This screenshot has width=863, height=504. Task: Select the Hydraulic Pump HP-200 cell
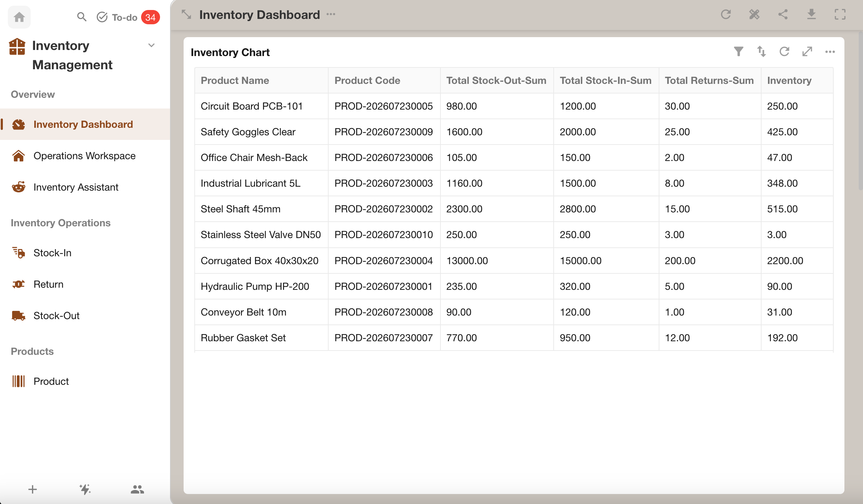[261, 286]
